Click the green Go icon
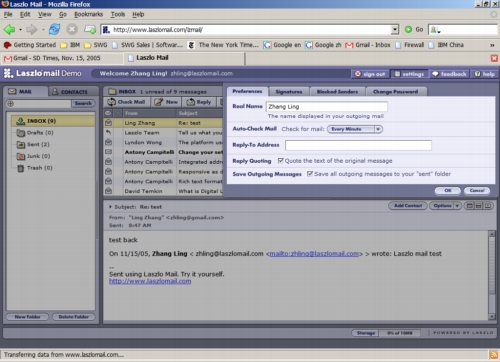500x362 pixels. click(408, 29)
